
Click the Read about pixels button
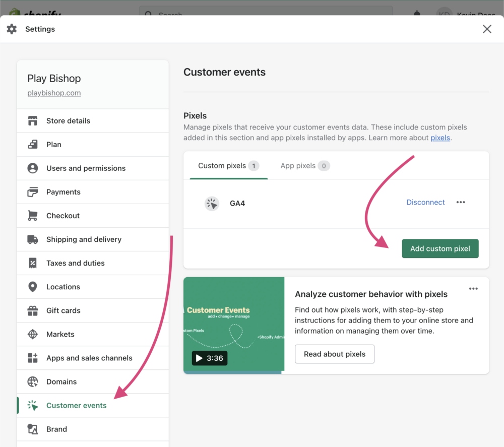click(334, 354)
